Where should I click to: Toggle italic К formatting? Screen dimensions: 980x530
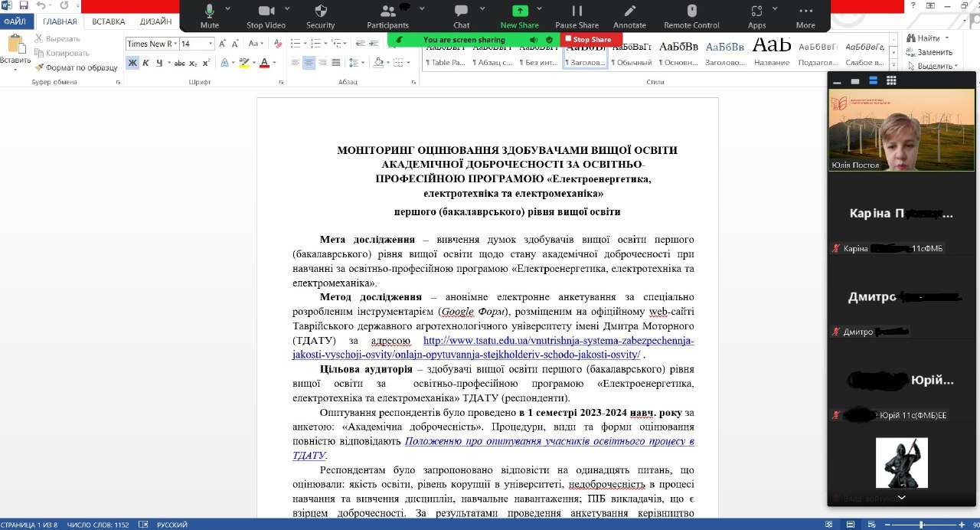(145, 63)
